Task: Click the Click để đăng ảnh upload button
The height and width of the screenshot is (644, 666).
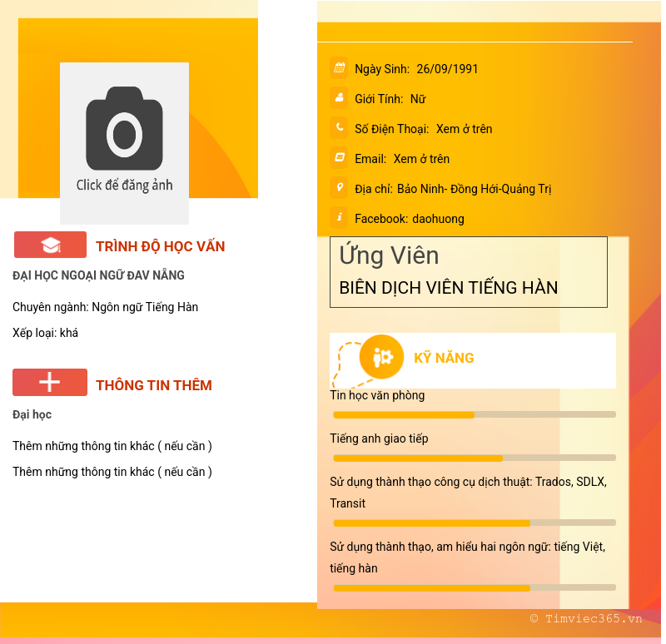Action: (x=124, y=186)
